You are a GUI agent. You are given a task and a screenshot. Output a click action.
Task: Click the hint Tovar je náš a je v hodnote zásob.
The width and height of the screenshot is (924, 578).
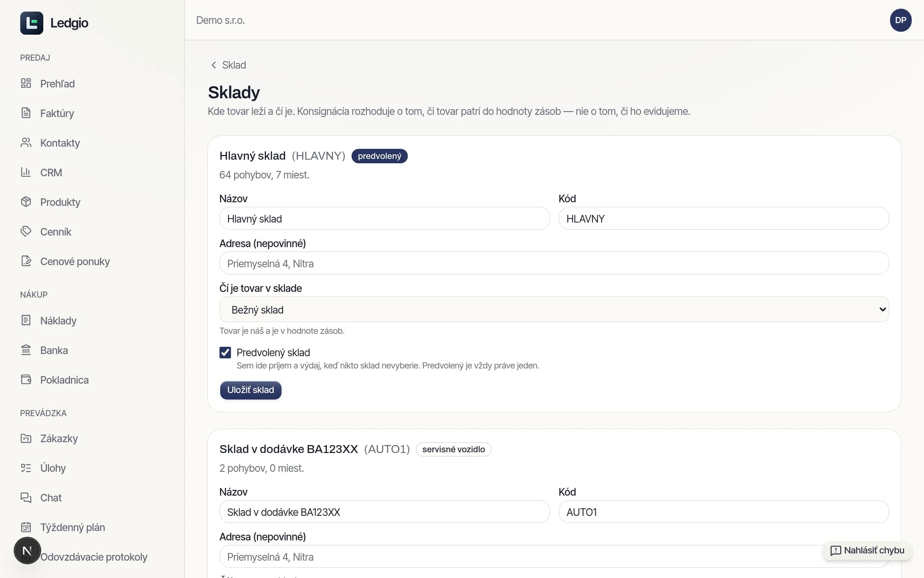[x=282, y=331]
